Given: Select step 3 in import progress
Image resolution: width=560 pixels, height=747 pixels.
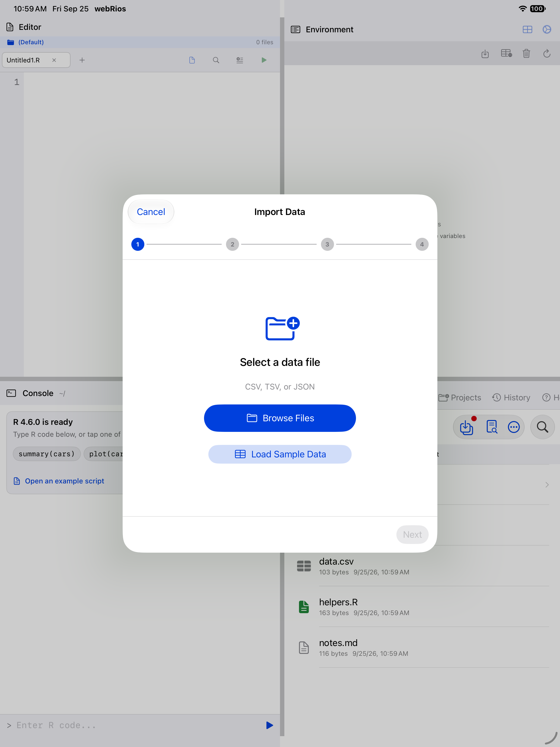Looking at the screenshot, I should pyautogui.click(x=327, y=244).
